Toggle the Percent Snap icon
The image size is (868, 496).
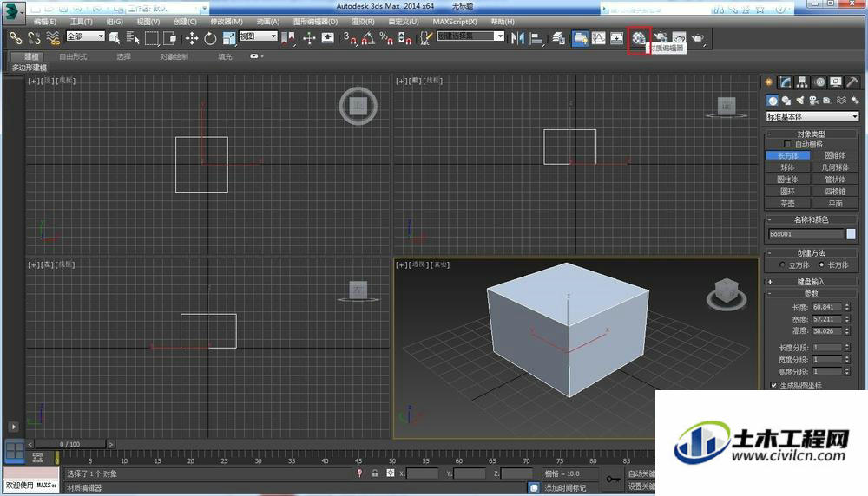tap(386, 38)
